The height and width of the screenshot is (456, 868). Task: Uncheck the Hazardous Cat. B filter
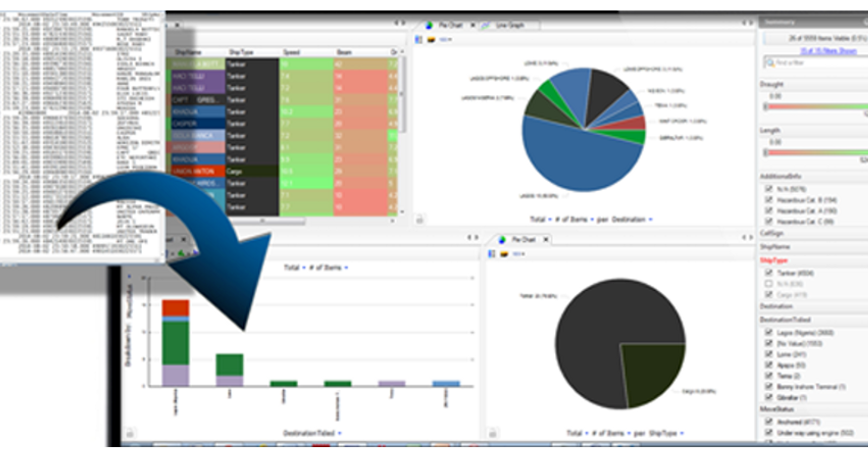tap(769, 199)
